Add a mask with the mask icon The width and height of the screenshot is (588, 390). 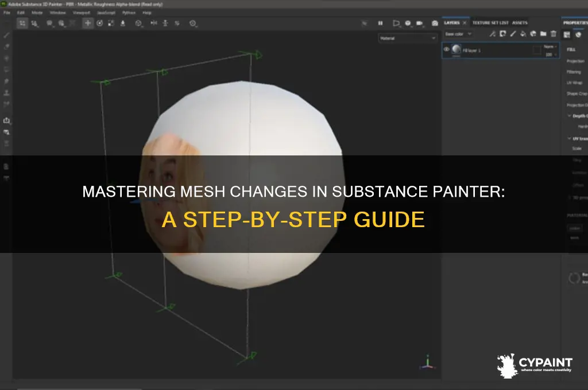pos(503,34)
